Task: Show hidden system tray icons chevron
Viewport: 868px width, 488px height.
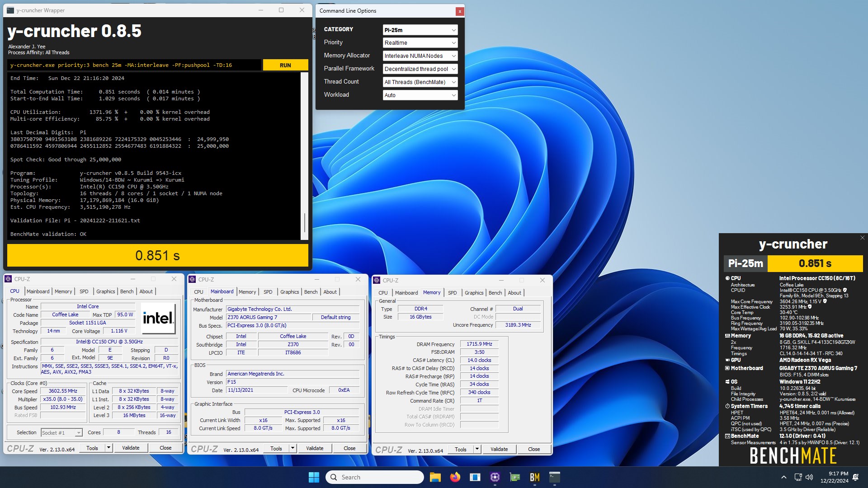Action: coord(784,477)
